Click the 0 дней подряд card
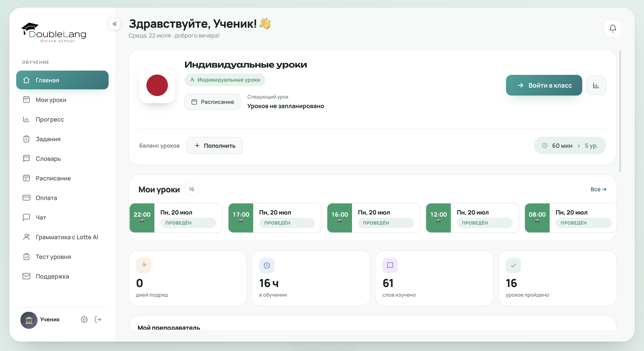 pyautogui.click(x=187, y=278)
